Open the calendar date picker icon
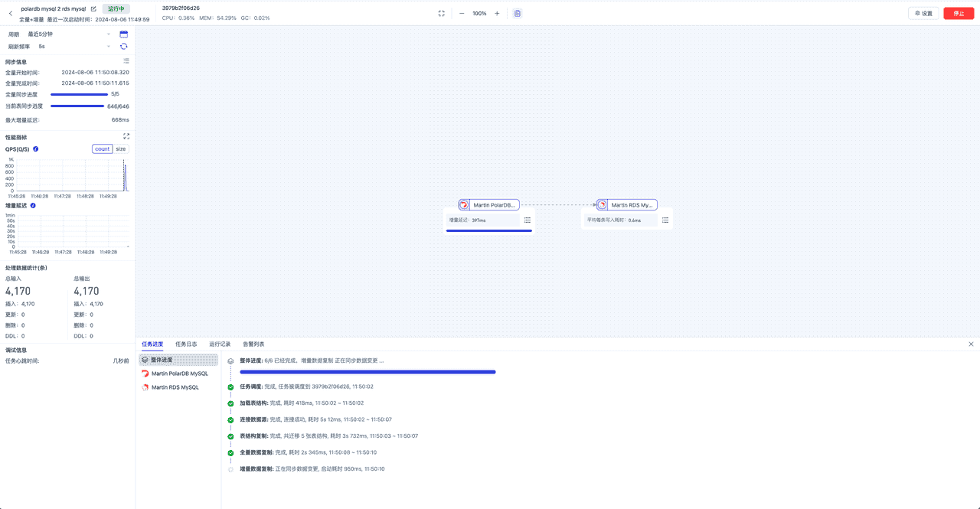Viewport: 980px width, 509px height. point(123,34)
